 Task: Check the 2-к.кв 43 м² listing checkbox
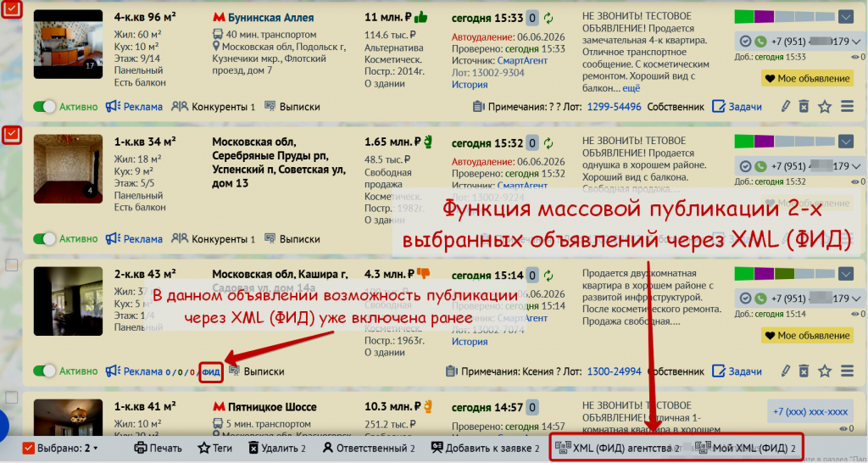tap(12, 265)
